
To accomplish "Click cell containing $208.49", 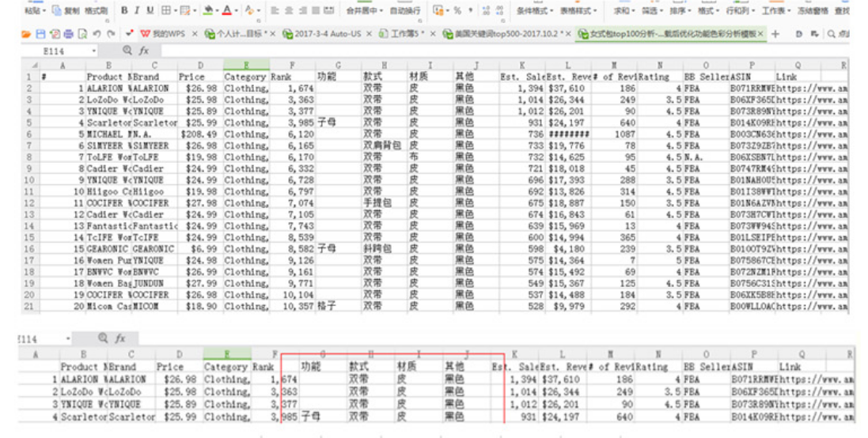I will point(200,134).
